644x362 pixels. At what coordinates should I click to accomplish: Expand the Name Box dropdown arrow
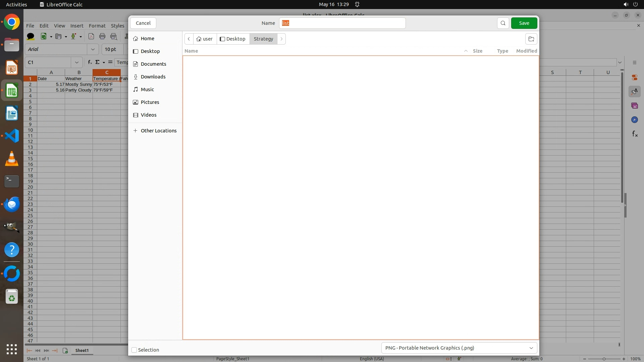(x=76, y=62)
